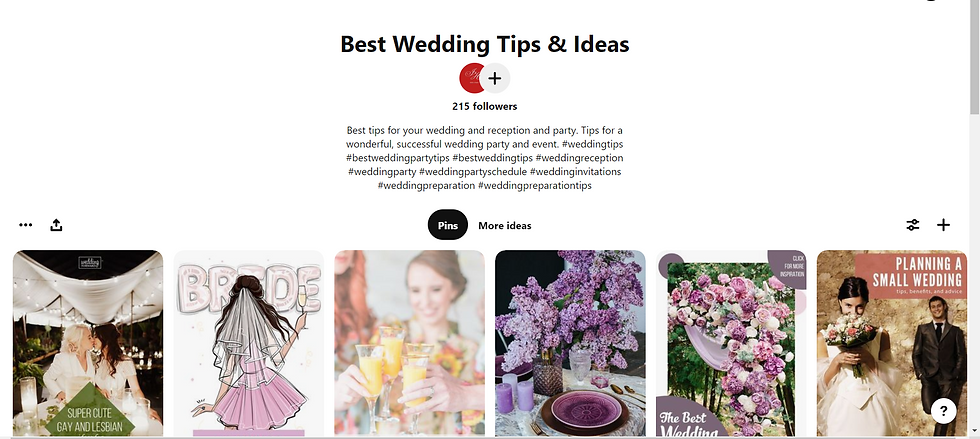Invite collaborators with the plus circle
The width and height of the screenshot is (980, 439).
point(495,78)
